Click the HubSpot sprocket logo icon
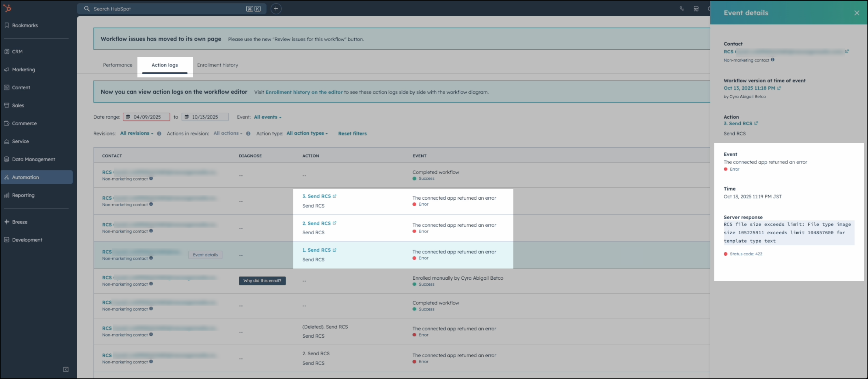 point(7,8)
